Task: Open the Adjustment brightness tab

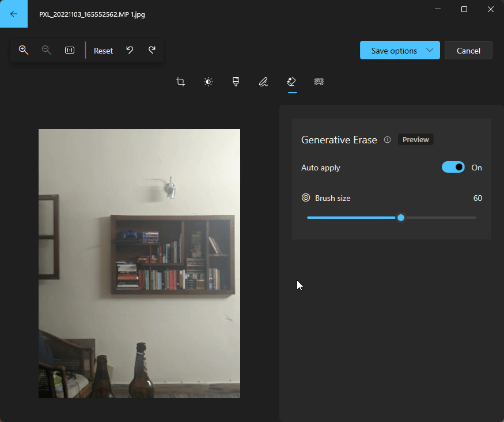Action: tap(209, 82)
